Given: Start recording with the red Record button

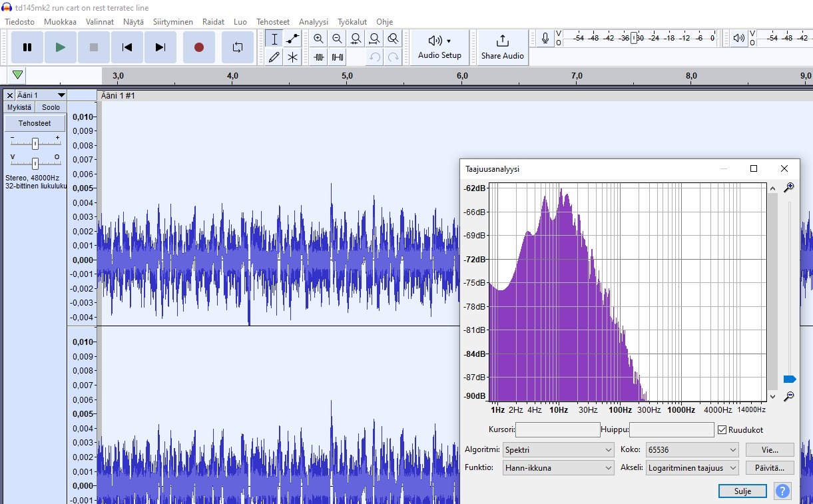Looking at the screenshot, I should (x=199, y=47).
